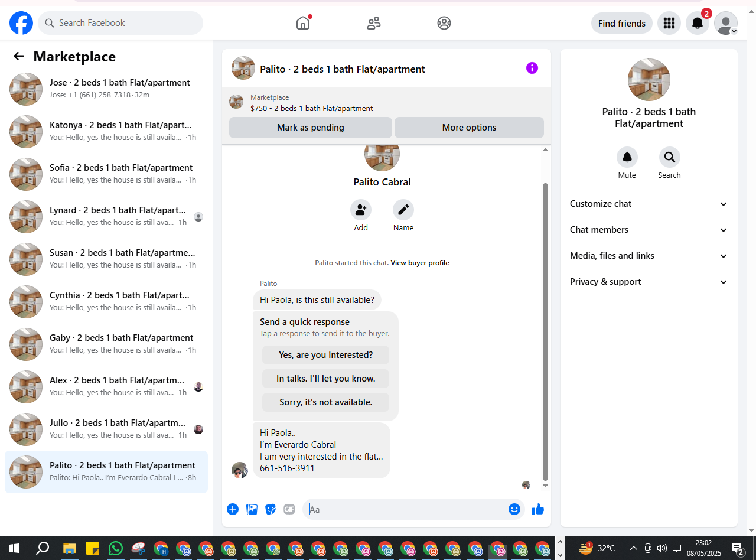The width and height of the screenshot is (756, 560).
Task: Click the Everardo Cabral message with phone number
Action: [x=321, y=450]
